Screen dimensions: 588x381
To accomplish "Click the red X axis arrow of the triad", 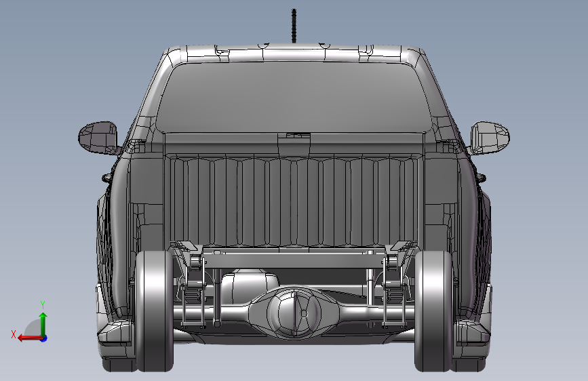I will click(30, 338).
